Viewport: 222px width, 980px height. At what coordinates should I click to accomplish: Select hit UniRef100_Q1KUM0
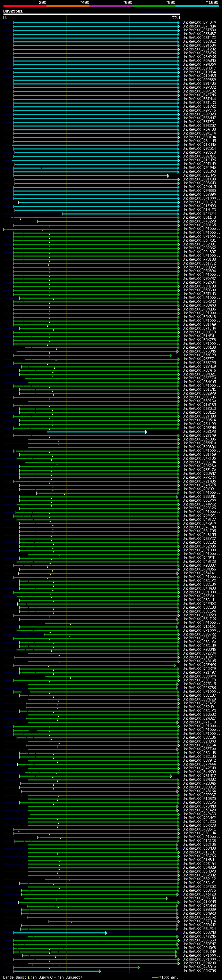(x=199, y=145)
